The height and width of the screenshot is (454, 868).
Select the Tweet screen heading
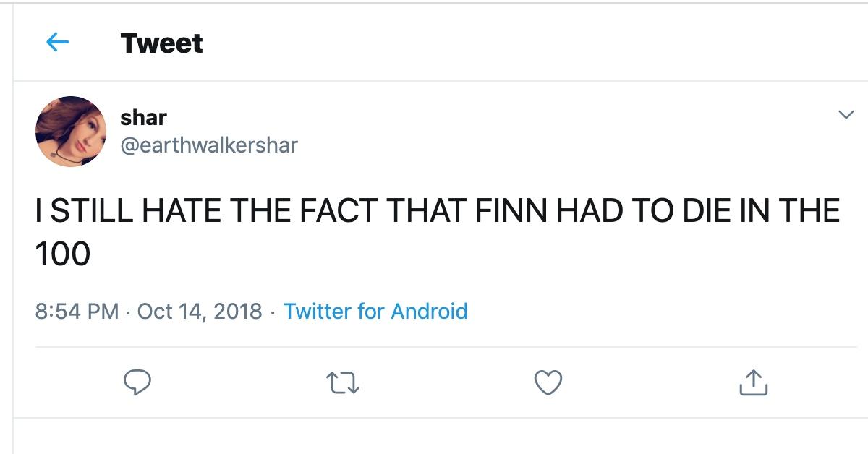pyautogui.click(x=159, y=43)
